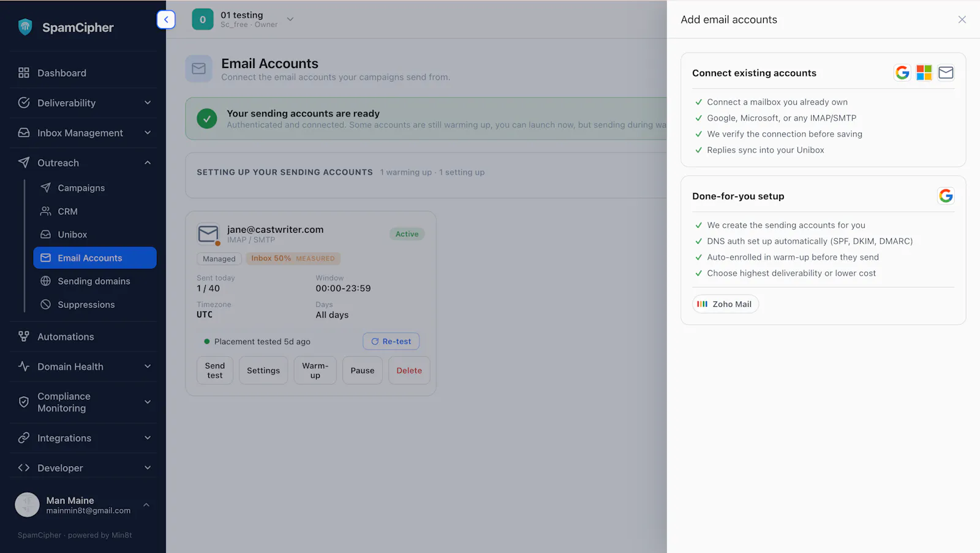This screenshot has height=553, width=980.
Task: Select the Zoho Mail option
Action: (x=725, y=304)
